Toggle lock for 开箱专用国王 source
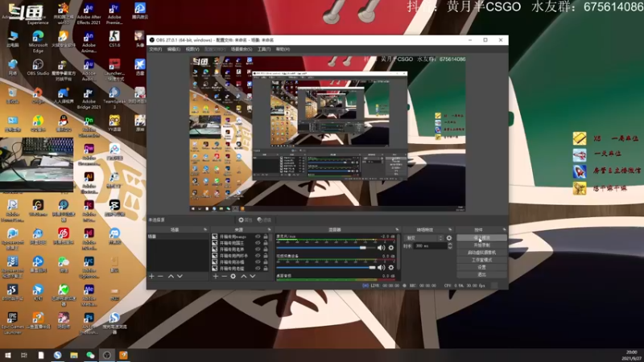The image size is (644, 362). (266, 243)
